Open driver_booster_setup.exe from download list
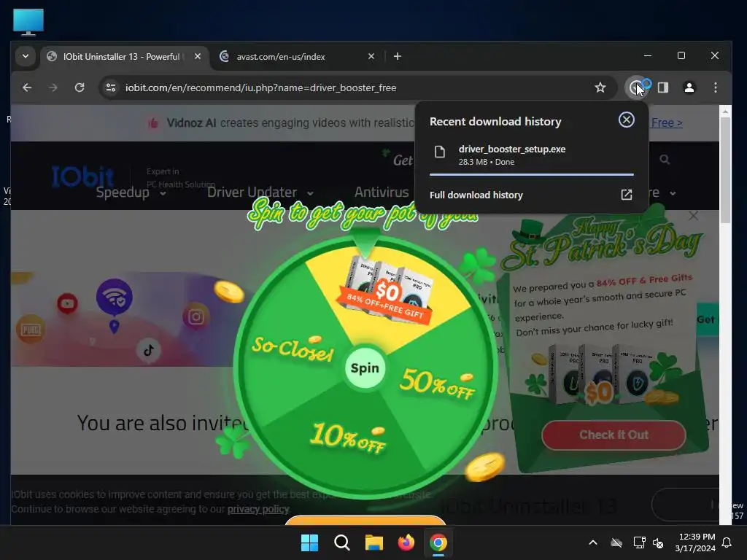Screen dimensions: 747x560 click(x=531, y=155)
